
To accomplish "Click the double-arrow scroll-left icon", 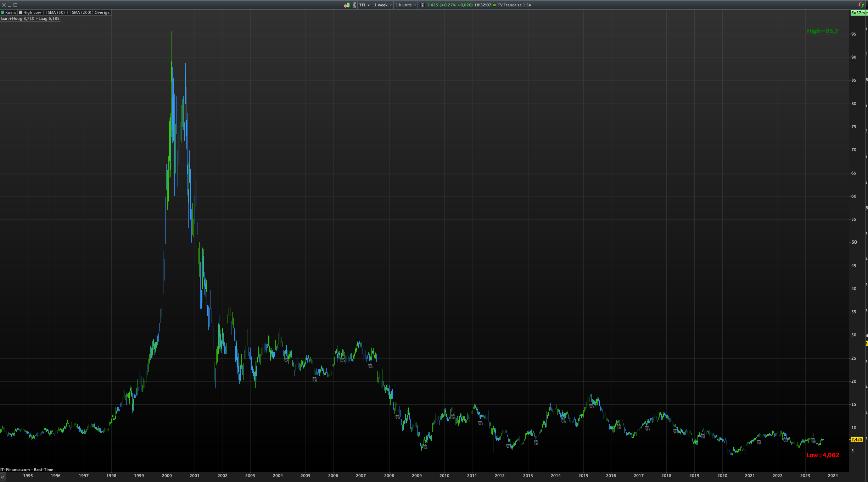I will [2, 477].
